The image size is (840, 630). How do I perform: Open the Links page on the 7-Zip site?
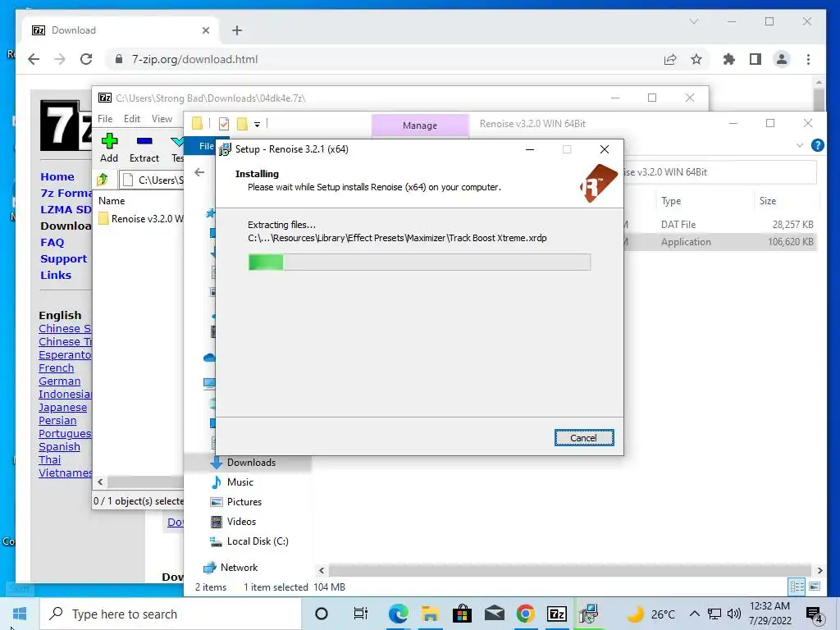(x=56, y=275)
